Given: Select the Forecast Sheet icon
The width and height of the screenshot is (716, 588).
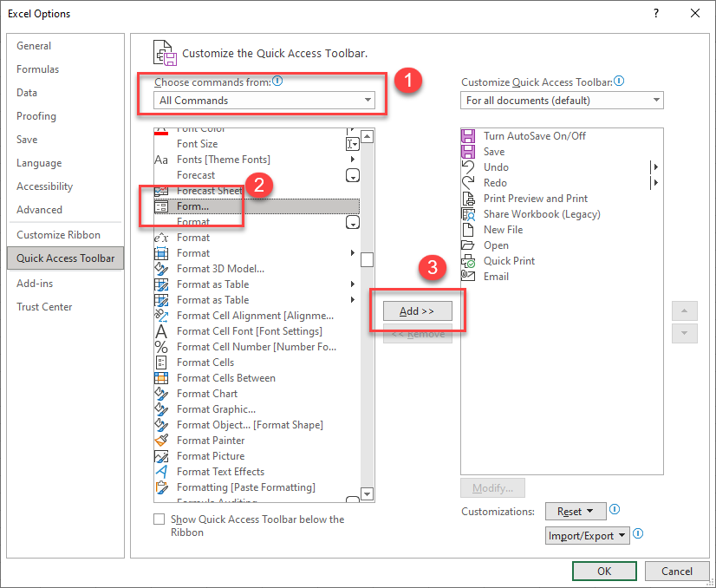Looking at the screenshot, I should 161,190.
